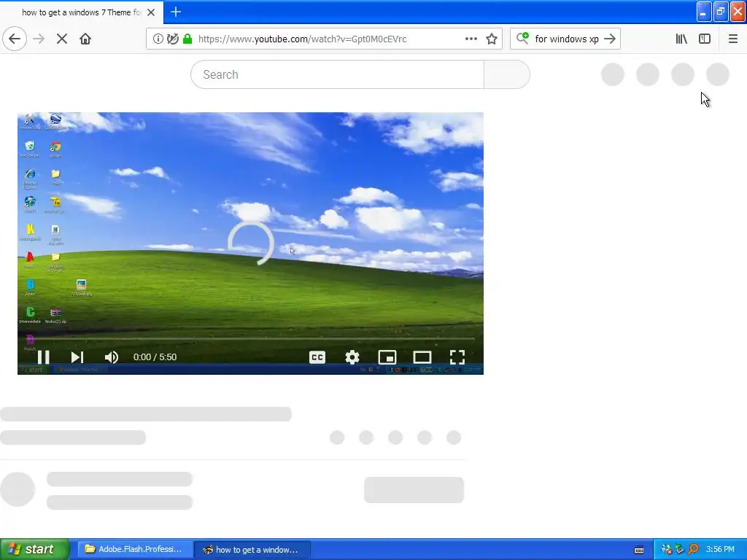Click the orange magnifier tray icon

[693, 550]
